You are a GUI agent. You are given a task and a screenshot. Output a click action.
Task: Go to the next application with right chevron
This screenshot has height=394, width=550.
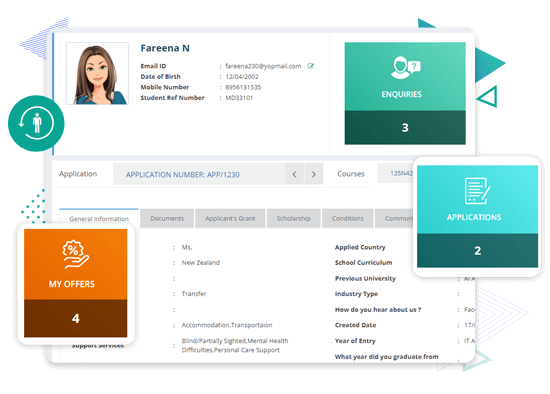(x=314, y=174)
